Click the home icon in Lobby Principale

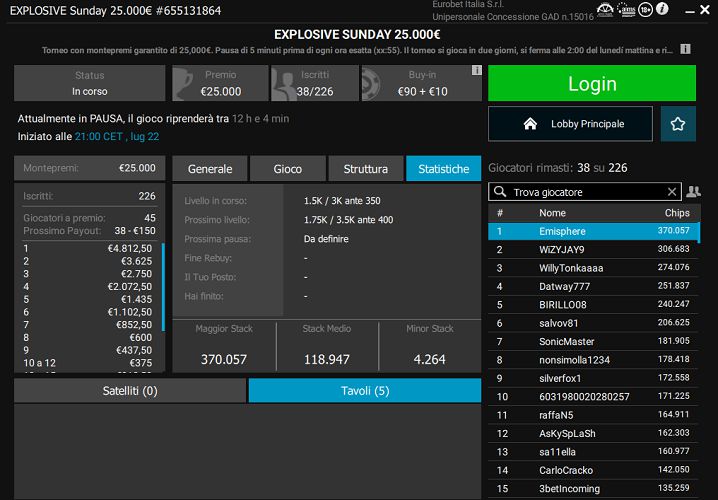530,124
